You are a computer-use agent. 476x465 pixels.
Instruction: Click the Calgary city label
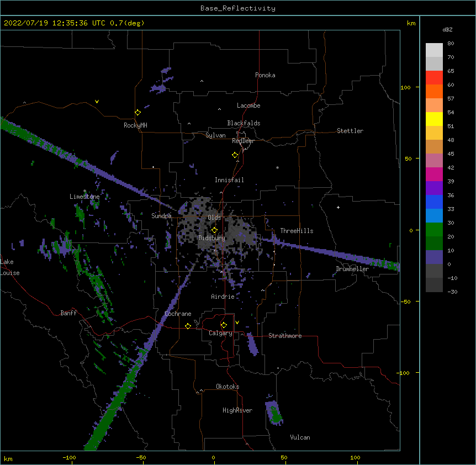[220, 333]
